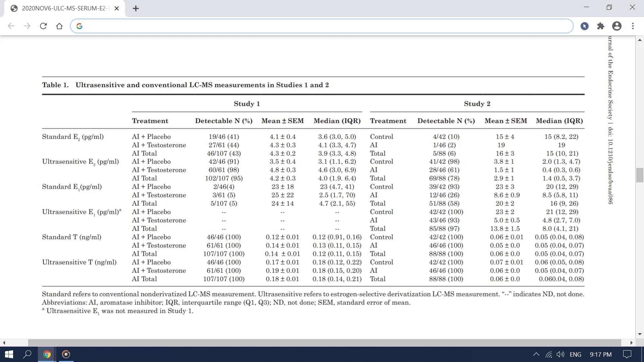Viewport: 644px width, 362px height.
Task: Click the Google icon in the address bar
Action: (x=79, y=26)
